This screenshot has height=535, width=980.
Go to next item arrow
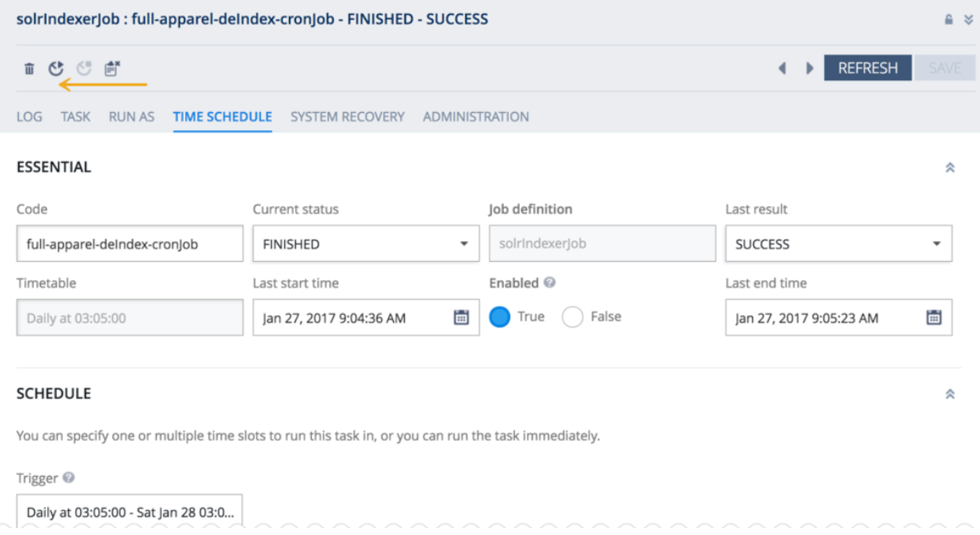click(x=809, y=68)
